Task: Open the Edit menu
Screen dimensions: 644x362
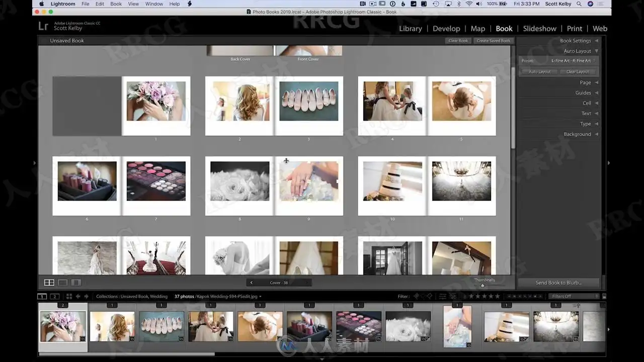Action: coord(100,4)
